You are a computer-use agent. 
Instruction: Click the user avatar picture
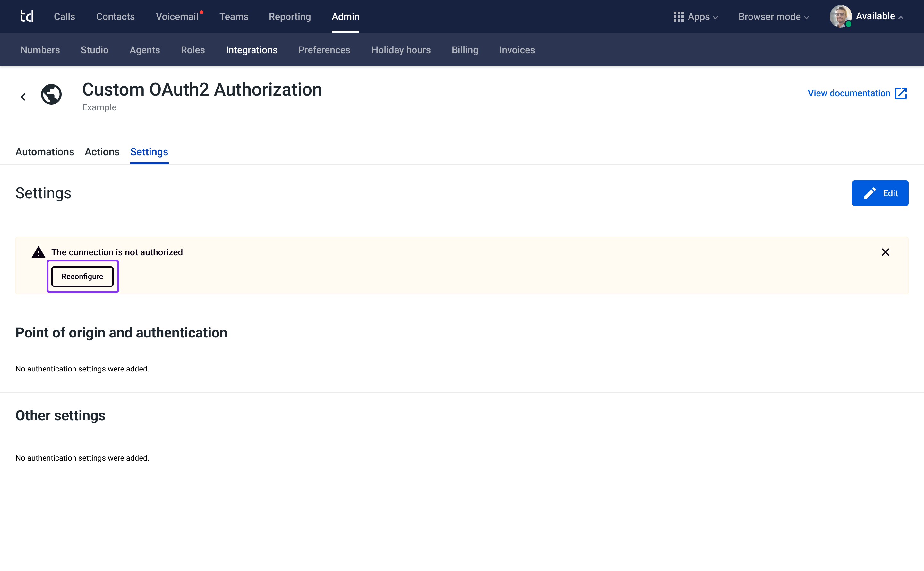840,16
